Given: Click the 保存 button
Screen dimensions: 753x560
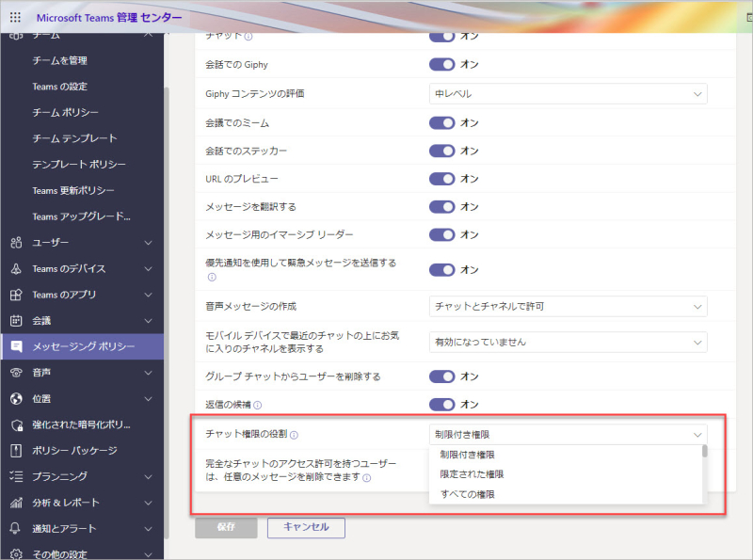Looking at the screenshot, I should 226,527.
